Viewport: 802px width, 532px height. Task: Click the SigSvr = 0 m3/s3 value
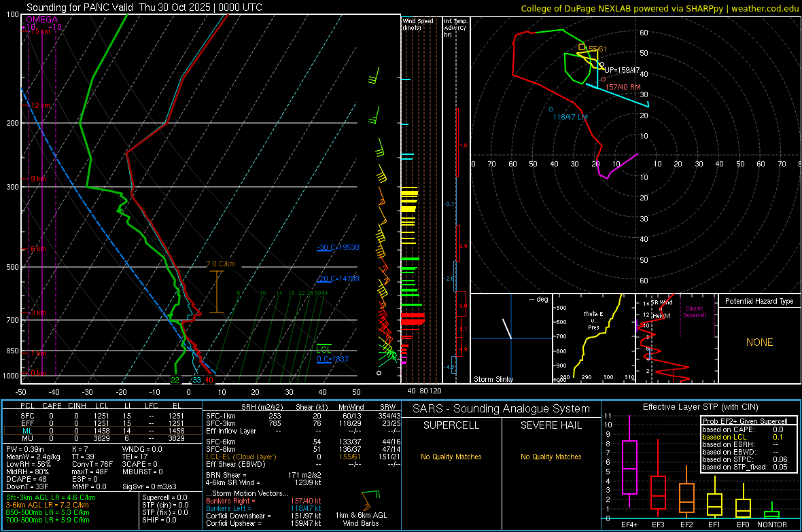[150, 486]
